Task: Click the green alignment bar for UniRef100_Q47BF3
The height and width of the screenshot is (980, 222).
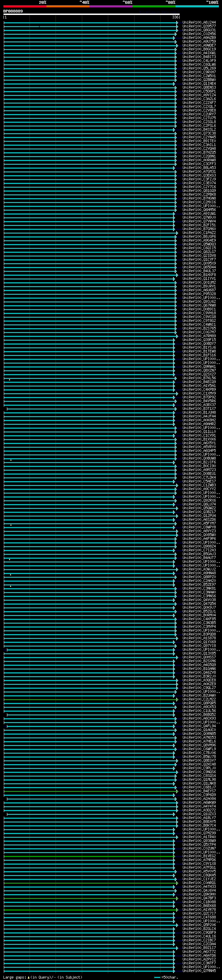Action: 91,898
